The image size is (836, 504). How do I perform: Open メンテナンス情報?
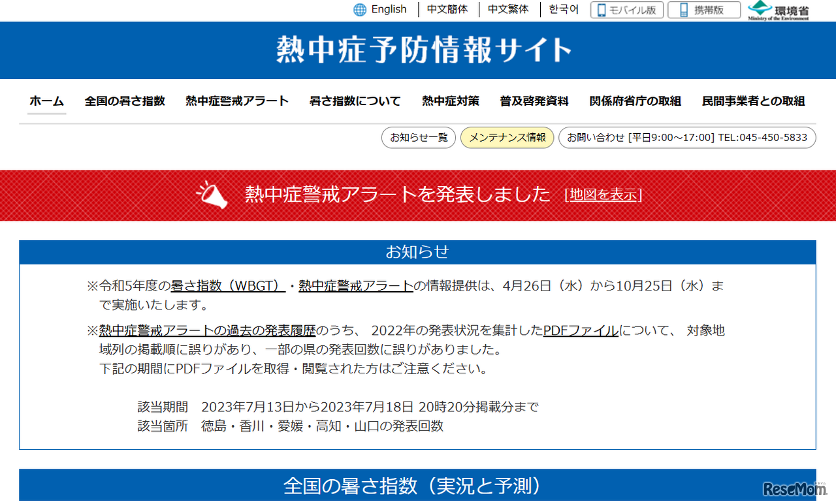pos(507,137)
